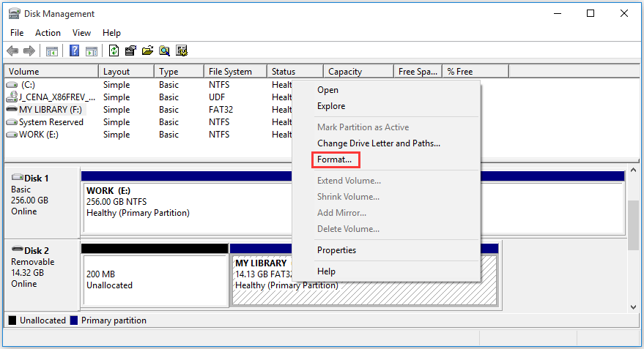Screen dimensions: 644x349
Task: Select the System Reserved volume row
Action: pos(149,122)
